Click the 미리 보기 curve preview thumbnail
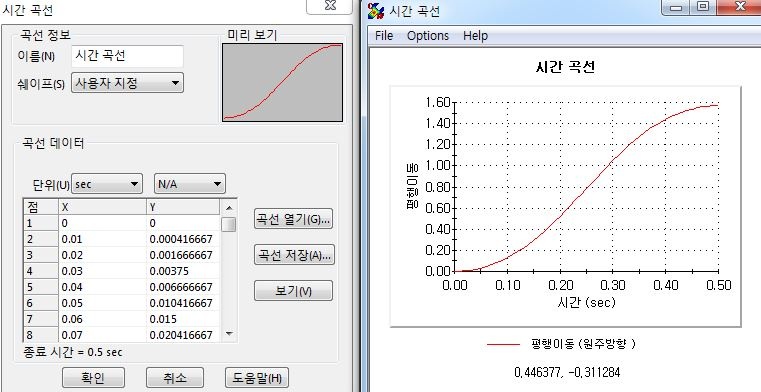The width and height of the screenshot is (761, 392). pyautogui.click(x=282, y=82)
